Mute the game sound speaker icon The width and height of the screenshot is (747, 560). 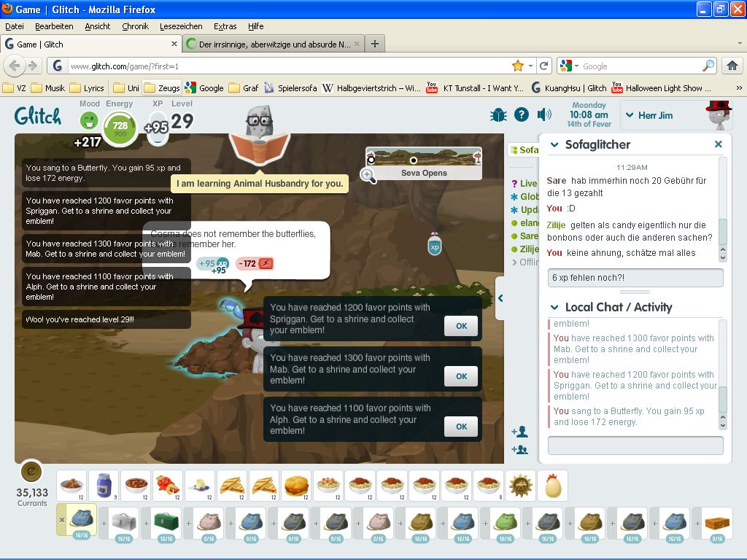544,114
